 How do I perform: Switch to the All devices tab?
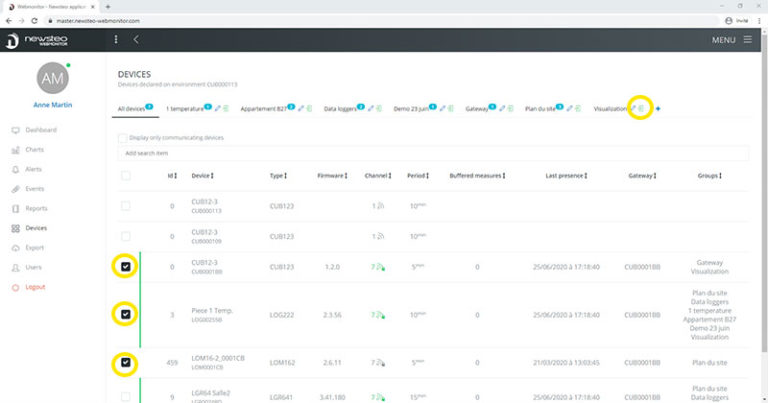click(x=131, y=109)
